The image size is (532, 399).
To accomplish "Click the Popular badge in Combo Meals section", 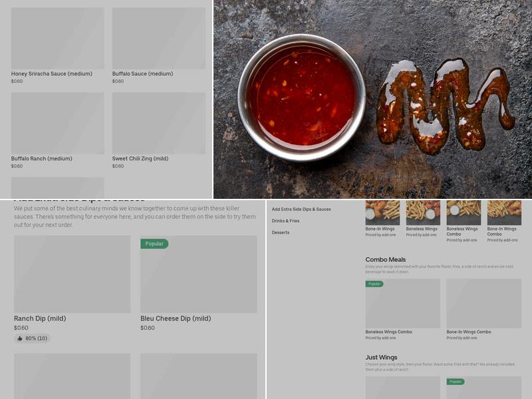I will coord(374,284).
